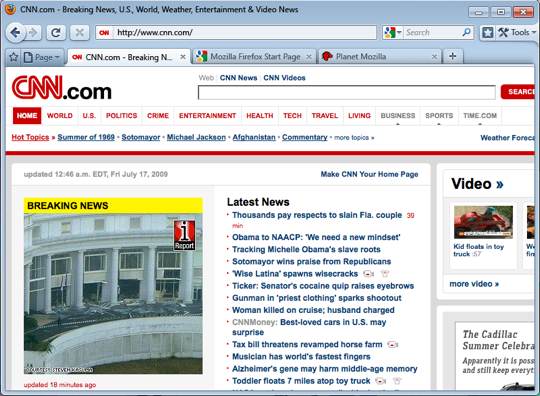Open the ENTERTAINMENT section
Image resolution: width=540 pixels, height=396 pixels.
(207, 116)
